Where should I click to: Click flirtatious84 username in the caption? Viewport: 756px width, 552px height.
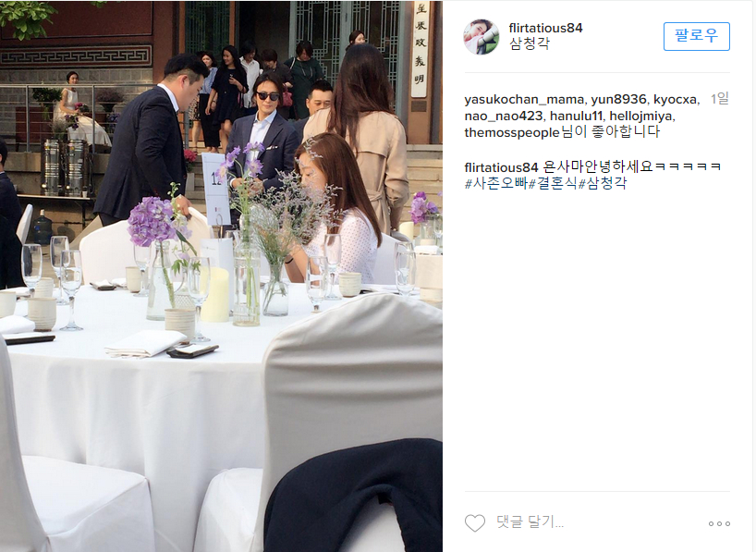coord(501,167)
